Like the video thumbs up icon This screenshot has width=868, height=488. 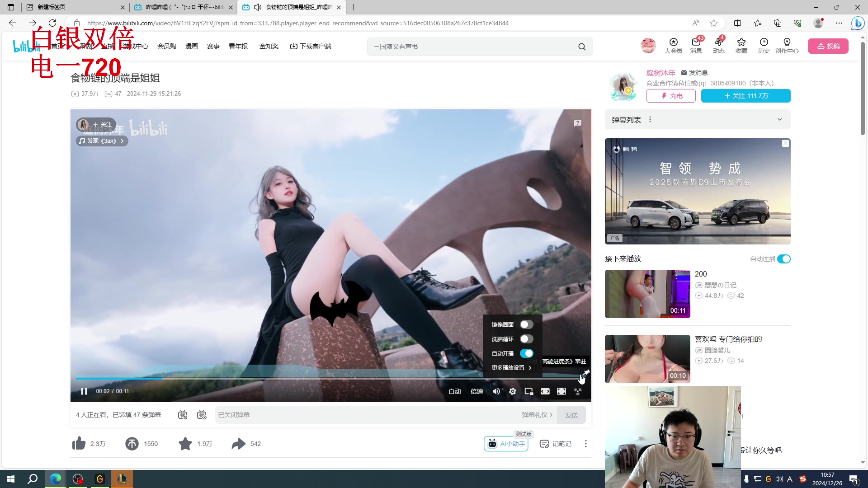(x=79, y=444)
